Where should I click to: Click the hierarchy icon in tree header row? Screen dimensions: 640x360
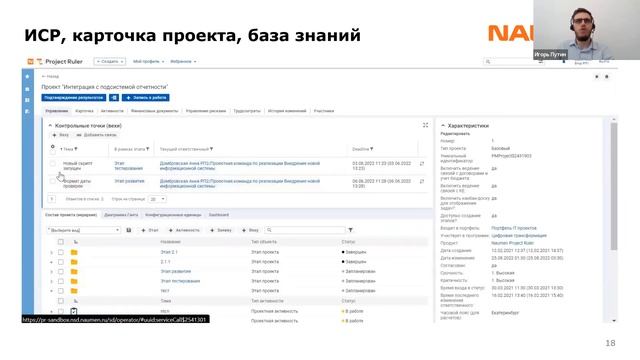(x=76, y=242)
